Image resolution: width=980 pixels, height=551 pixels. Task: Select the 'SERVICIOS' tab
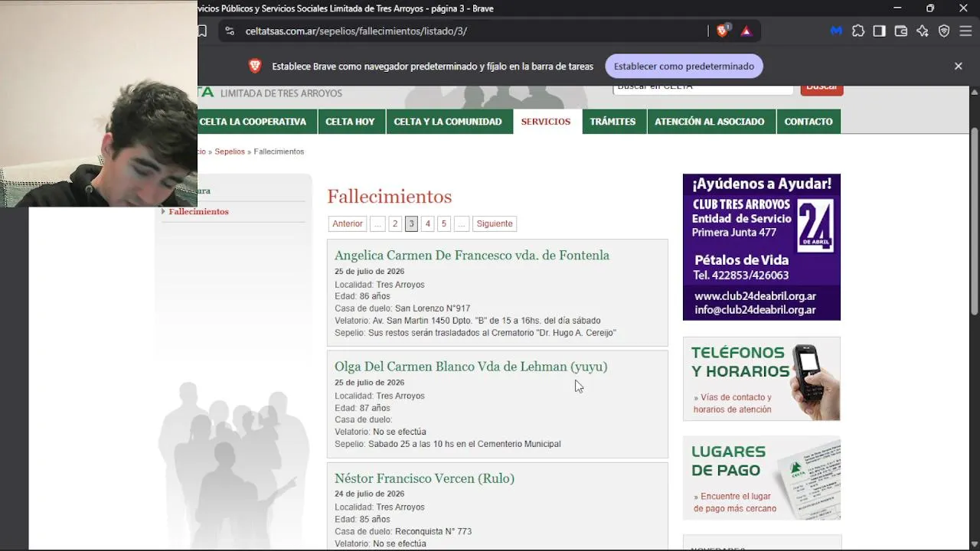pyautogui.click(x=546, y=122)
